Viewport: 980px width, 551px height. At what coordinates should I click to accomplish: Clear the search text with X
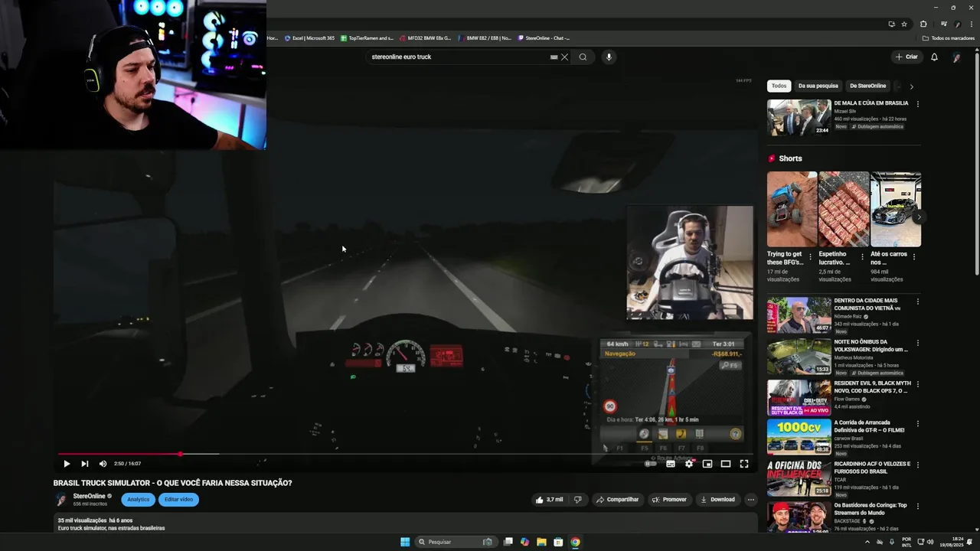[x=565, y=57]
